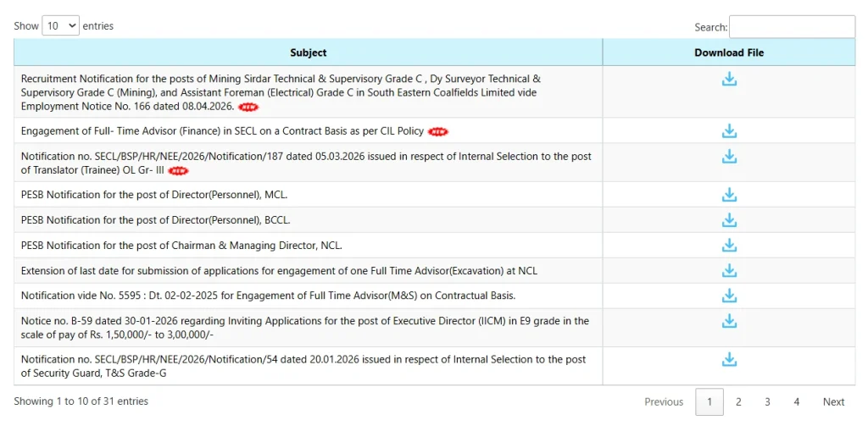Download the Mining Sirdar recruitment notification file
Viewport: 868px width, 426px height.
coord(729,80)
